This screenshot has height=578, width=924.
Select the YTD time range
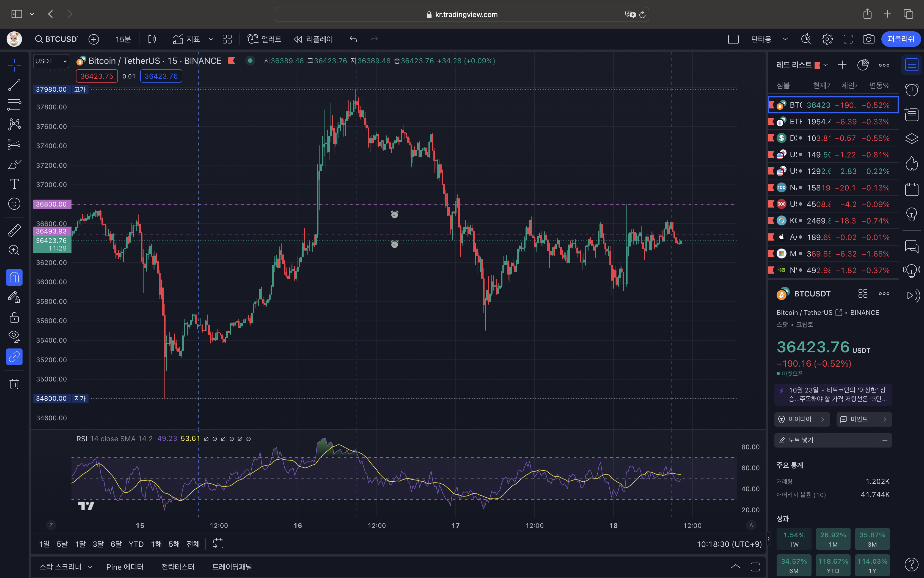pos(136,544)
